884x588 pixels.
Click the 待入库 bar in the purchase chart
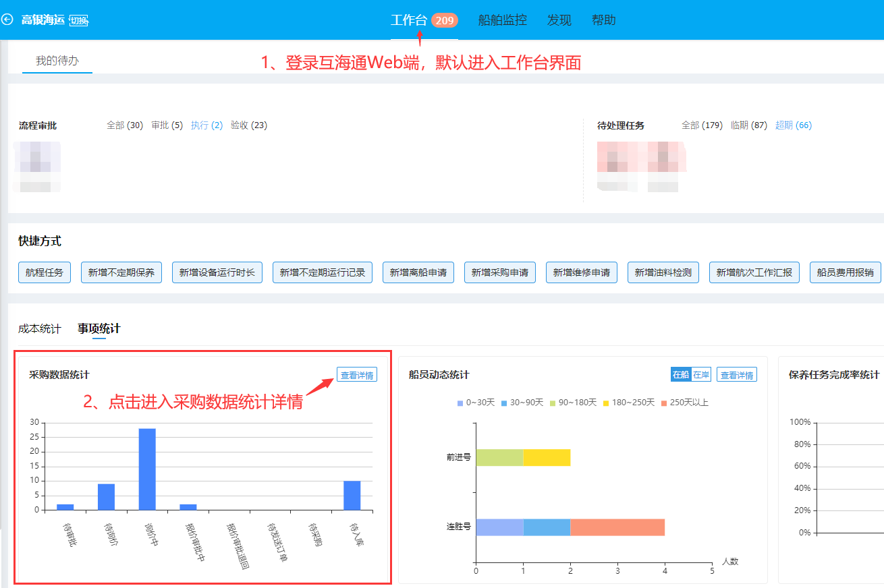pyautogui.click(x=352, y=496)
